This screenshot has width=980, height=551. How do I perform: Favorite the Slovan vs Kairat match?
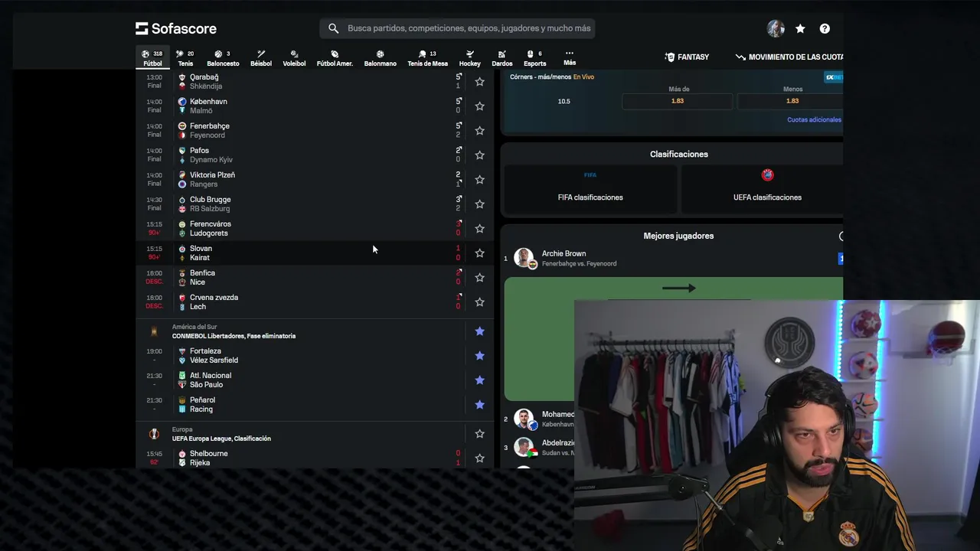479,253
